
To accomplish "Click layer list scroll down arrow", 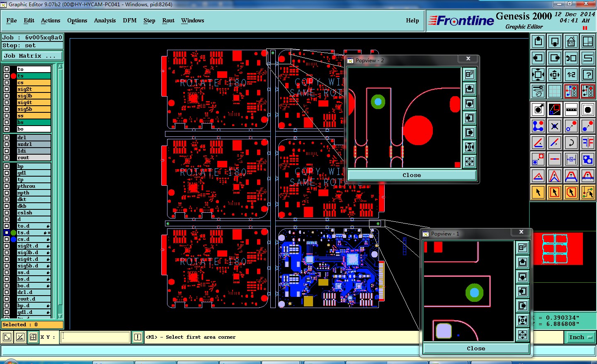I will [x=60, y=316].
